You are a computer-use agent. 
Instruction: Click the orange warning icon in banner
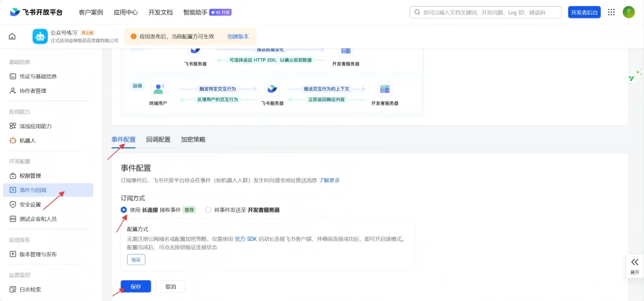[134, 36]
